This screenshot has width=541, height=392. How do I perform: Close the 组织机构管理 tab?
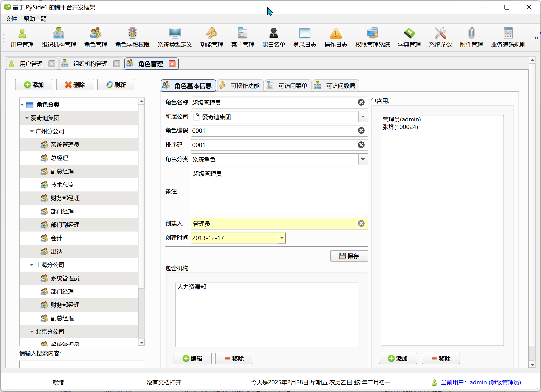pos(117,64)
